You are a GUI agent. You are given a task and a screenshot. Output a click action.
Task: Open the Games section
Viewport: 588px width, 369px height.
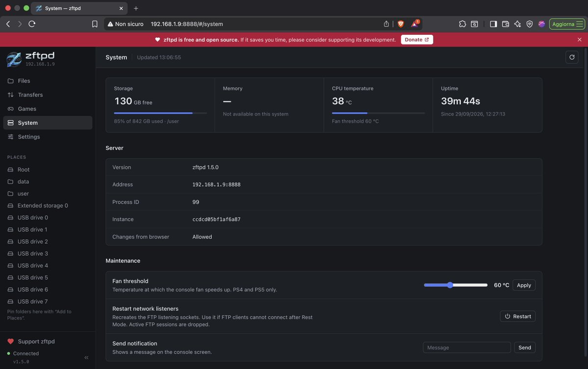click(48, 109)
